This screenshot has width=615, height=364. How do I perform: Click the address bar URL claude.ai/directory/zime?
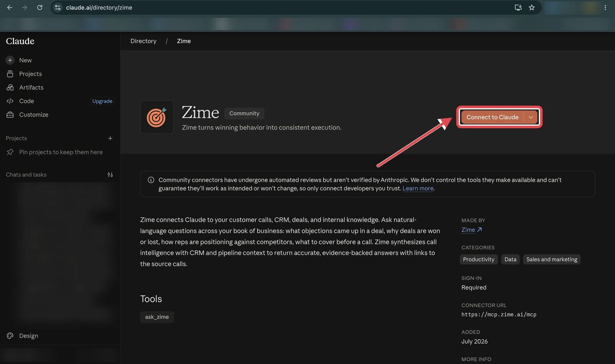pos(99,8)
